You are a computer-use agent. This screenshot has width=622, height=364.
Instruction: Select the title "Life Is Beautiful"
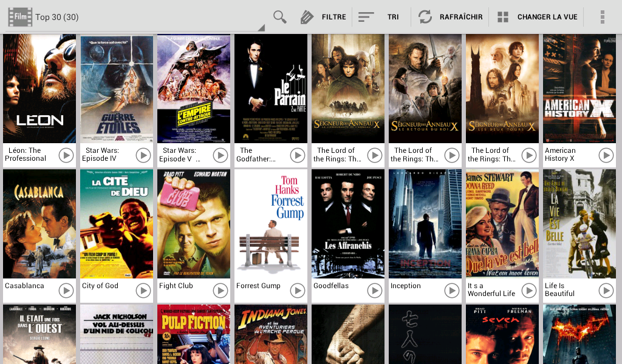[559, 289]
